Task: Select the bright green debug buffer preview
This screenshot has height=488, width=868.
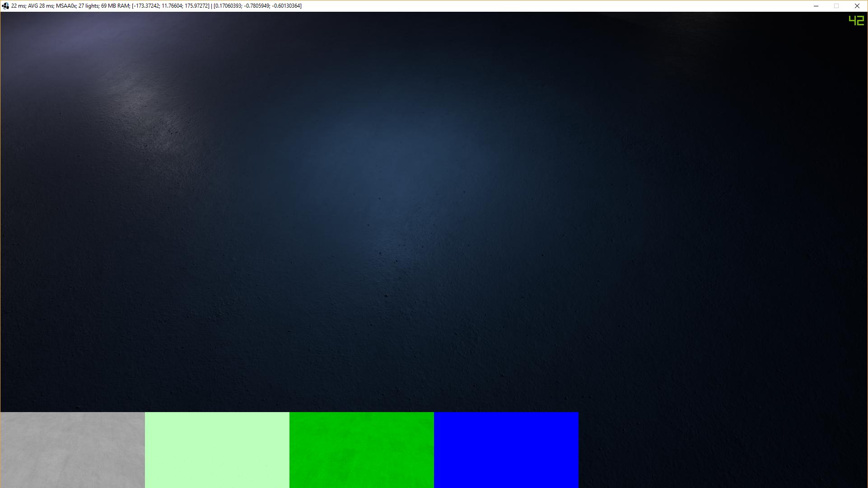Action: coord(361,450)
